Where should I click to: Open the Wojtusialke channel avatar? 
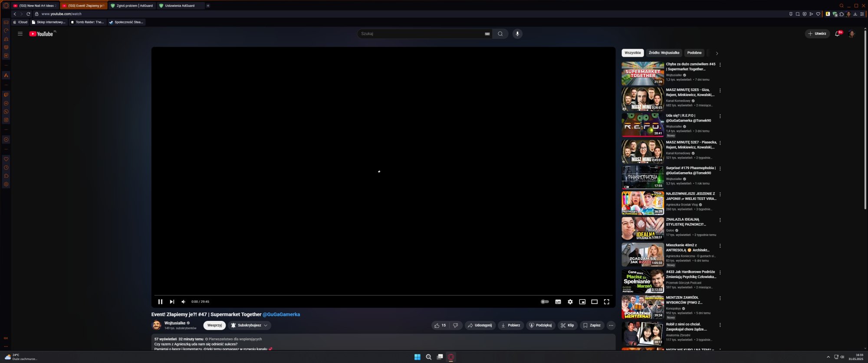[x=157, y=325]
